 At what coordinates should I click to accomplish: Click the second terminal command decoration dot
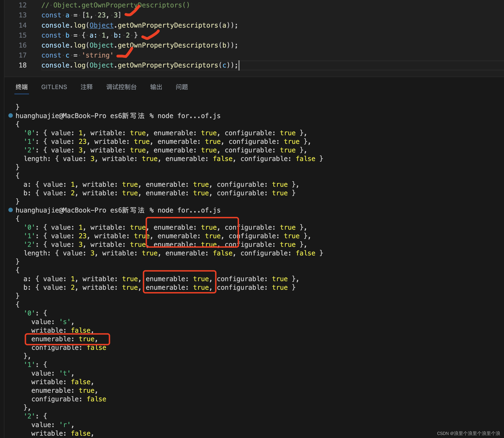pos(10,210)
